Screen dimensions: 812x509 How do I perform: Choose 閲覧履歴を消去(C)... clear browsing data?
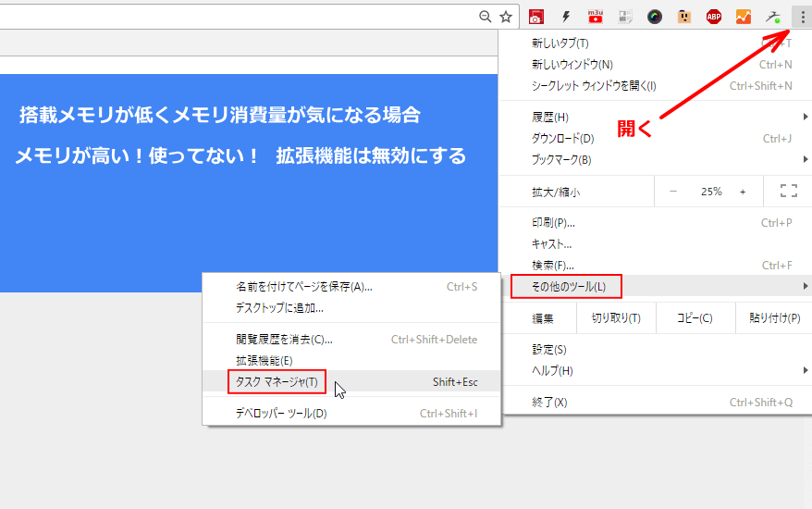(x=351, y=340)
